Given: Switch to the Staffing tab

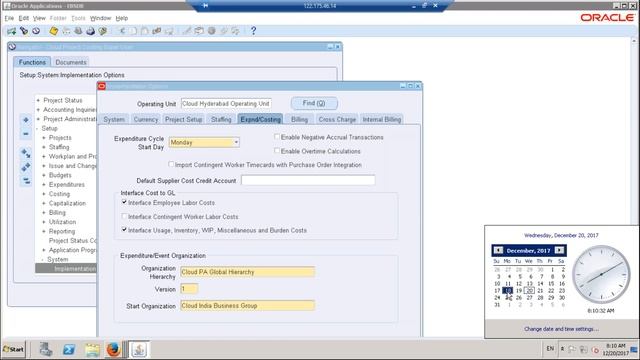Looking at the screenshot, I should (221, 119).
